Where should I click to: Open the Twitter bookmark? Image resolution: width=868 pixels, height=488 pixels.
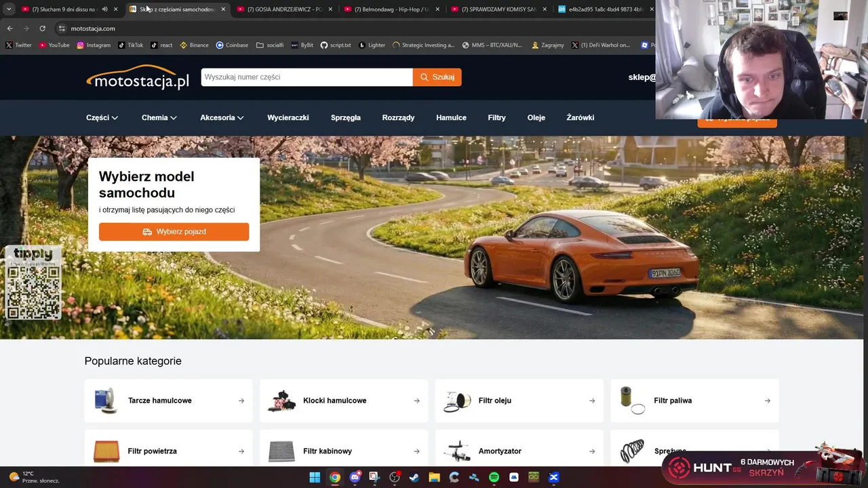pos(18,45)
